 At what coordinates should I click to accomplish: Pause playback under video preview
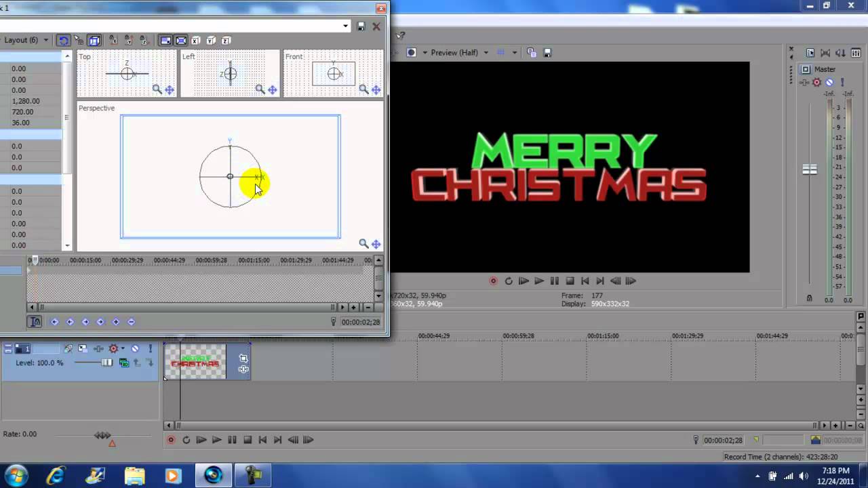tap(554, 281)
